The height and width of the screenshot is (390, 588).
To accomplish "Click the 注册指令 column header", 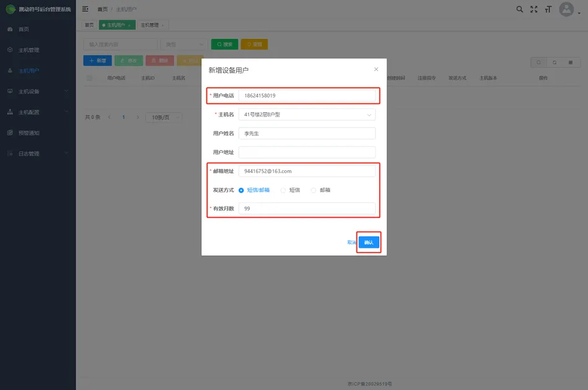I will click(x=427, y=78).
